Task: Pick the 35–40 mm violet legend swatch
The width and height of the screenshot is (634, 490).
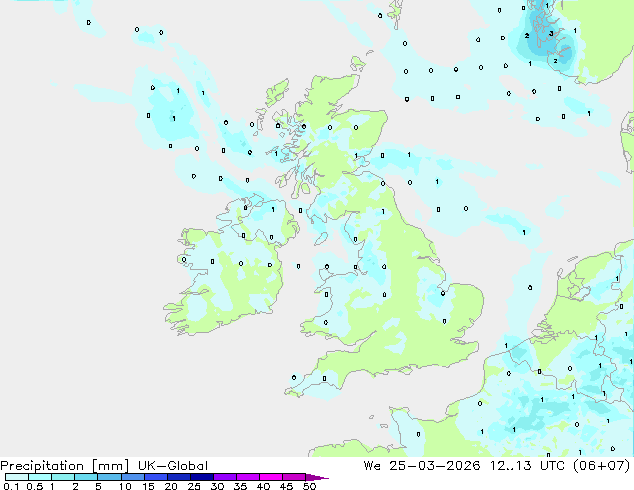Action: click(x=247, y=477)
